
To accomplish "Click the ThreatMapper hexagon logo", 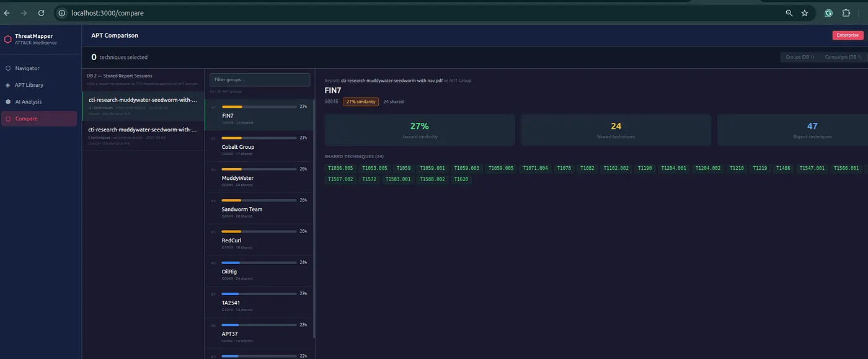I will point(7,39).
